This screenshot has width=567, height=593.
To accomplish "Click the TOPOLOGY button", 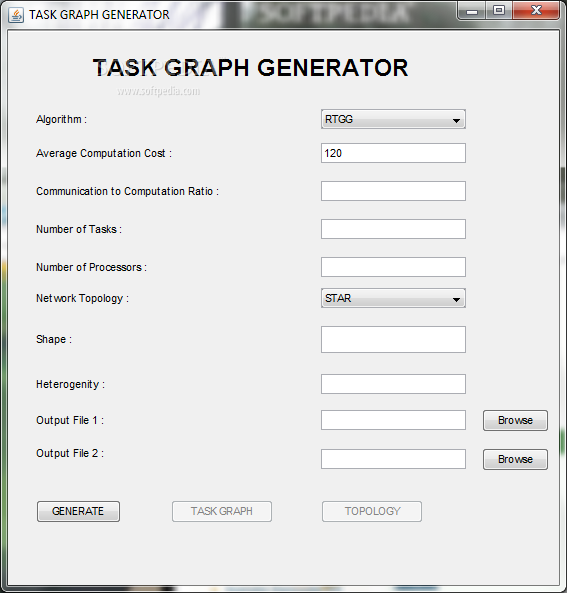I will tap(372, 511).
